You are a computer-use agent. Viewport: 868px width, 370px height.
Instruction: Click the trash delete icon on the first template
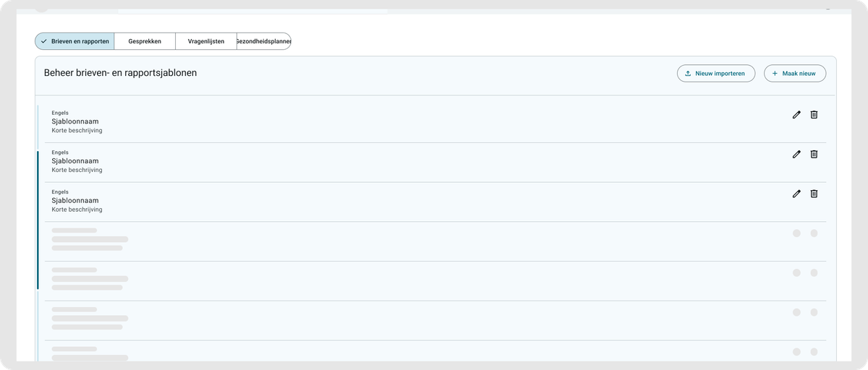[x=814, y=114]
